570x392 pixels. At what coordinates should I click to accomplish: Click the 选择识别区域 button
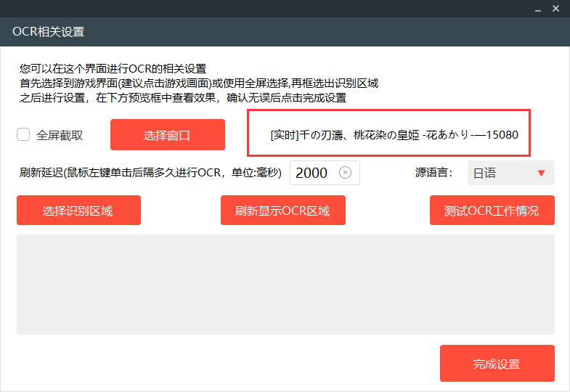[x=78, y=211]
